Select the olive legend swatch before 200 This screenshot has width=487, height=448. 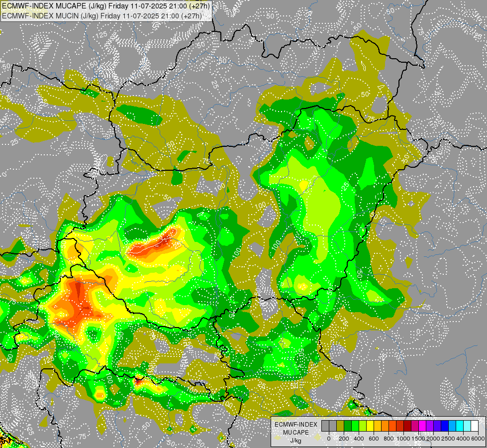(x=340, y=426)
